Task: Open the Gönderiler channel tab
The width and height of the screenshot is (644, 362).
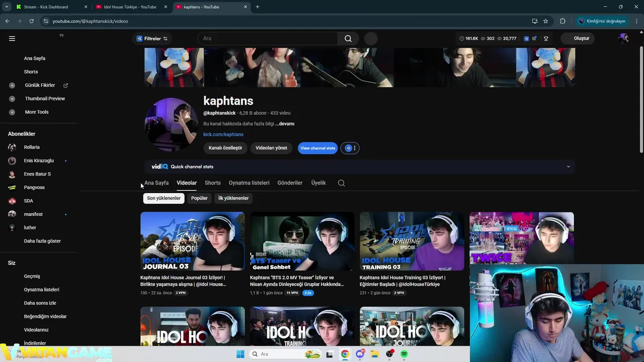Action: click(x=290, y=183)
